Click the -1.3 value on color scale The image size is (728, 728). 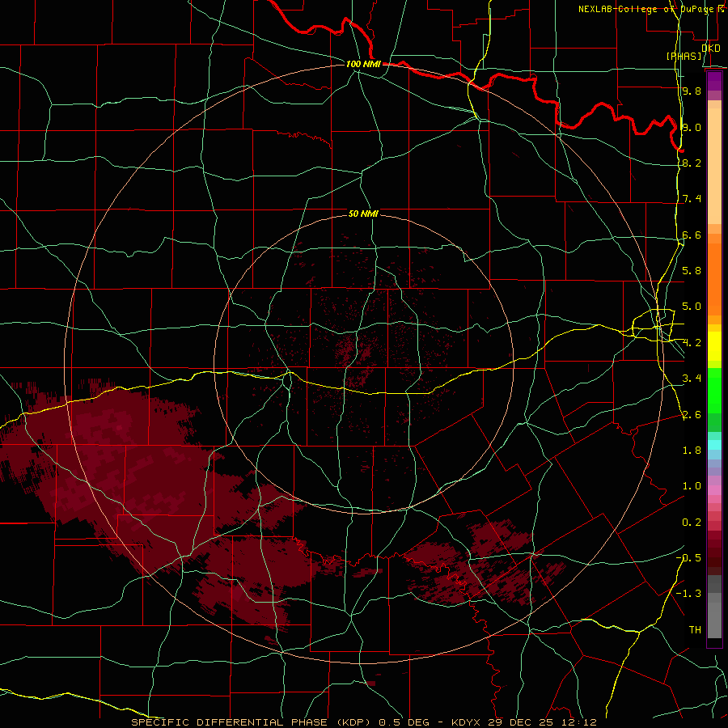pyautogui.click(x=688, y=594)
